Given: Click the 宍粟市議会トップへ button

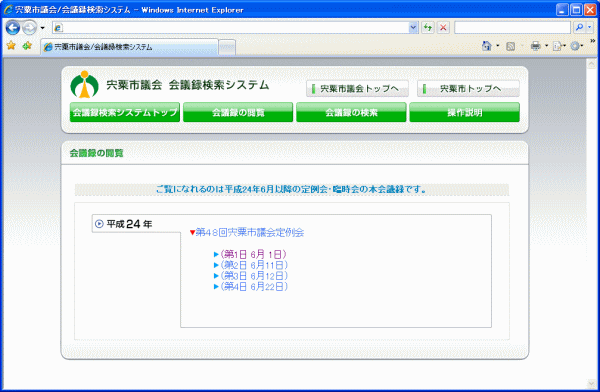Looking at the screenshot, I should [357, 89].
